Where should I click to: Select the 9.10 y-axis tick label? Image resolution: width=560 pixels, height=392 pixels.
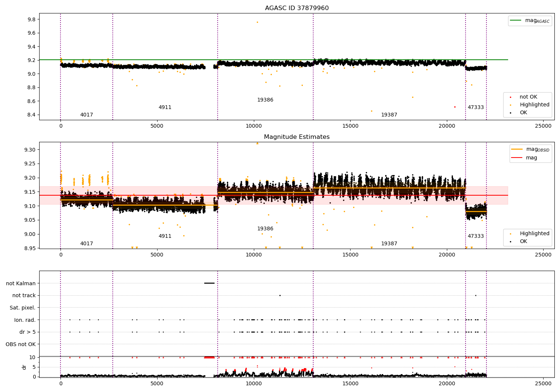(30, 206)
